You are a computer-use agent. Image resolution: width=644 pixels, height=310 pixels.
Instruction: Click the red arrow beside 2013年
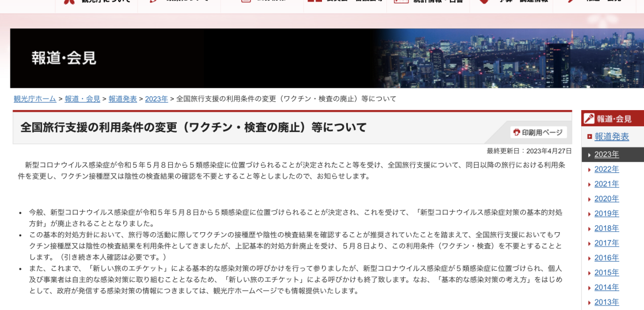589,303
